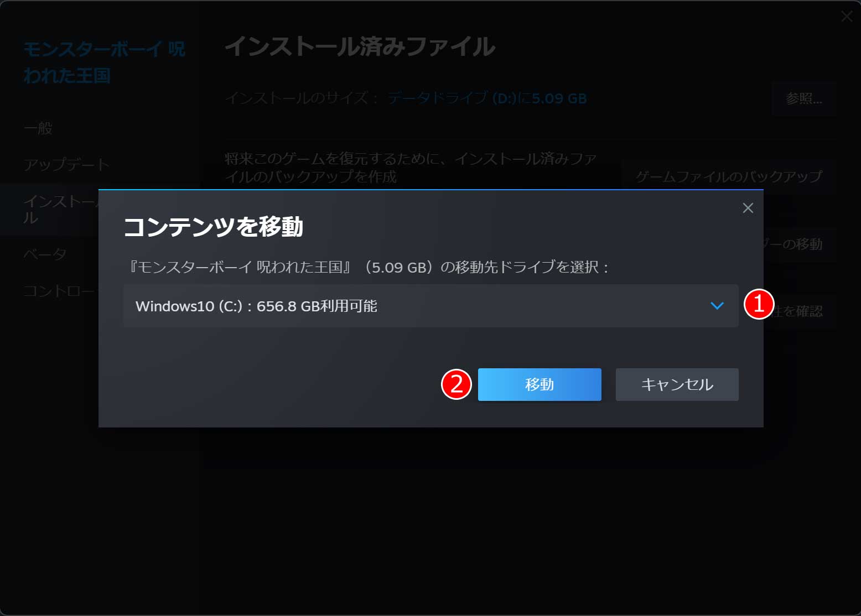Open the ベータ section in sidebar

tap(44, 253)
